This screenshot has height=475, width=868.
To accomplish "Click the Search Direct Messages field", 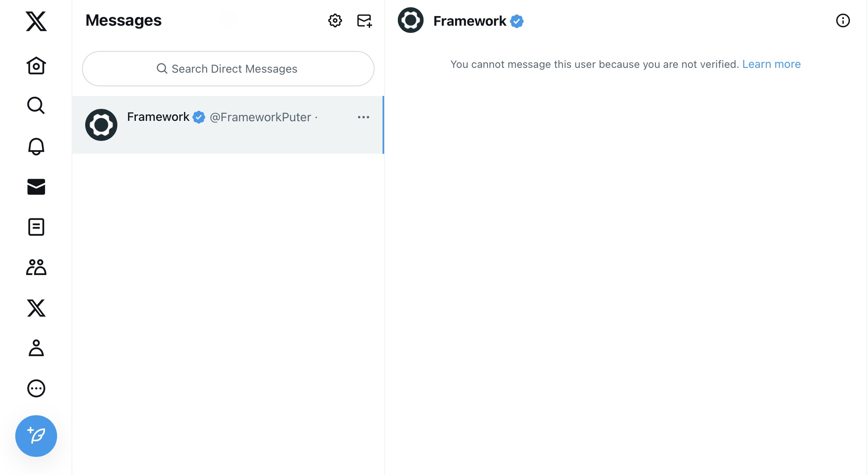I will point(228,69).
